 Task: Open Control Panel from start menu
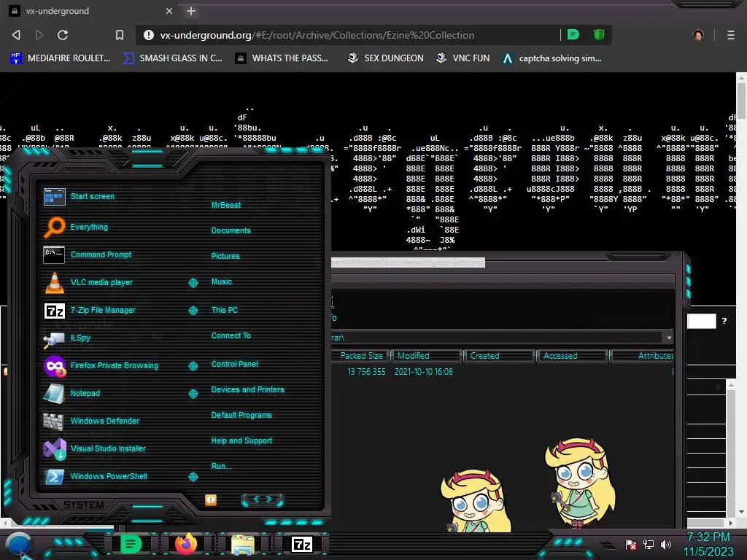234,364
